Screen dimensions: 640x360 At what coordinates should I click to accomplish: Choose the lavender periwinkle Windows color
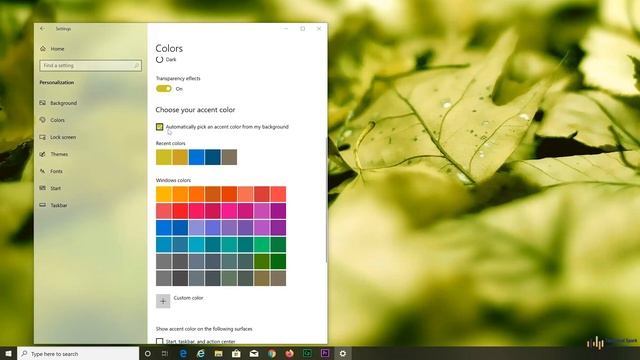196,228
